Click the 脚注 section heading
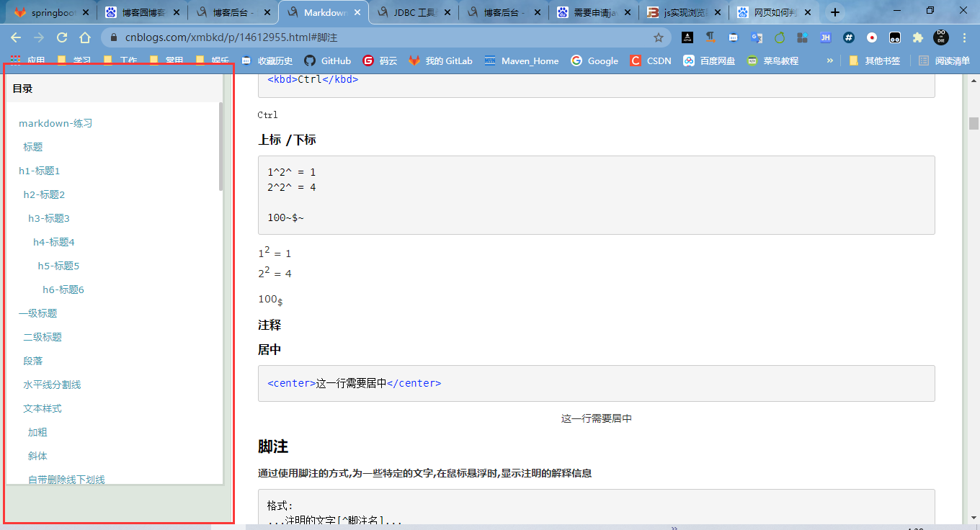Screen dimensions: 980x530 click(273, 447)
